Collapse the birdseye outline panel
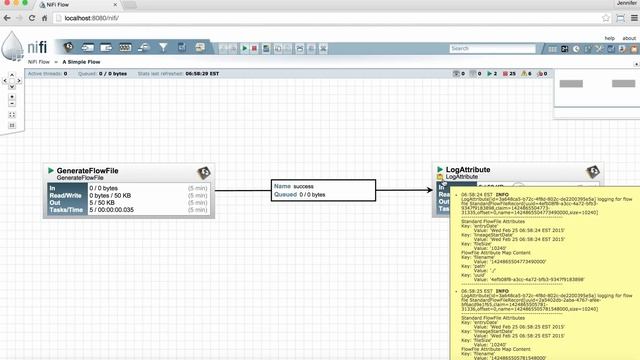Screen dimensions: 640x360 click(636, 64)
